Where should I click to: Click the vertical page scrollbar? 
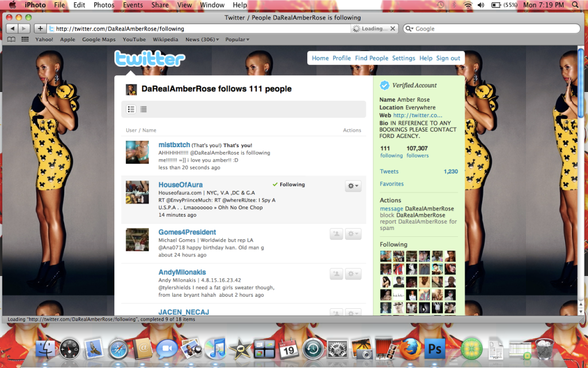581,172
